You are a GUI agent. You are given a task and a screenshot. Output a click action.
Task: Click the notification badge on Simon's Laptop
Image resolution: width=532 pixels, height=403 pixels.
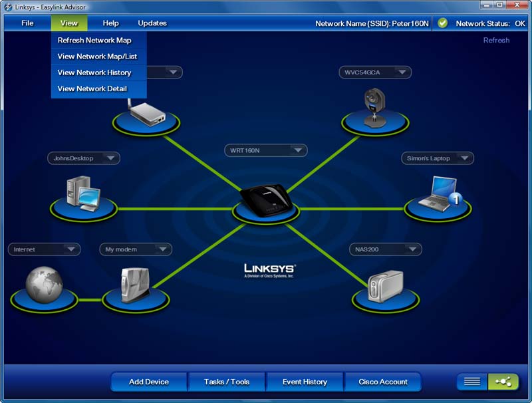coord(456,199)
